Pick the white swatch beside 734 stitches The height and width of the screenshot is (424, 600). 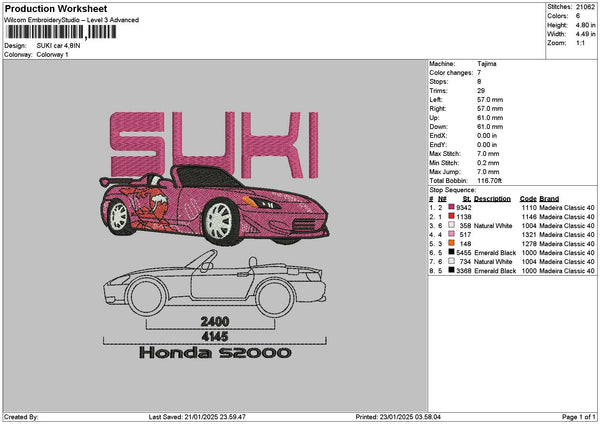(452, 261)
